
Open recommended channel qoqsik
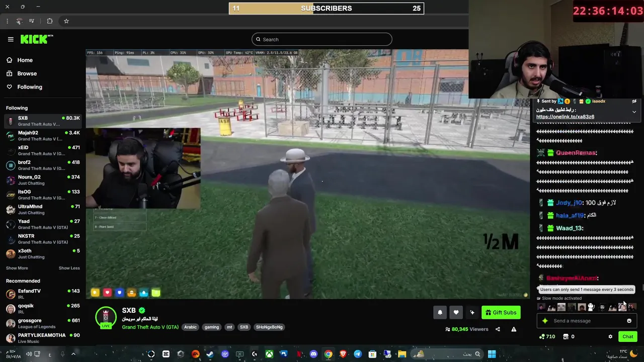pyautogui.click(x=43, y=309)
